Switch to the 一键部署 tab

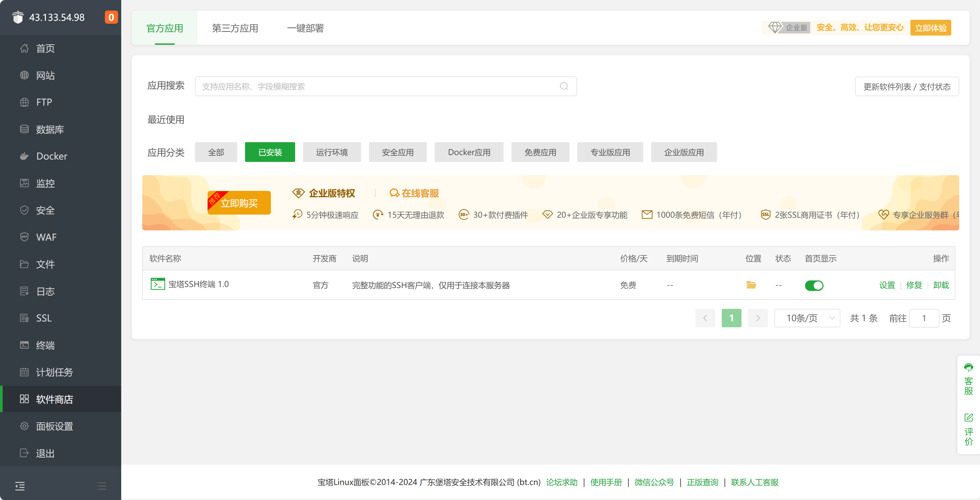click(x=305, y=28)
